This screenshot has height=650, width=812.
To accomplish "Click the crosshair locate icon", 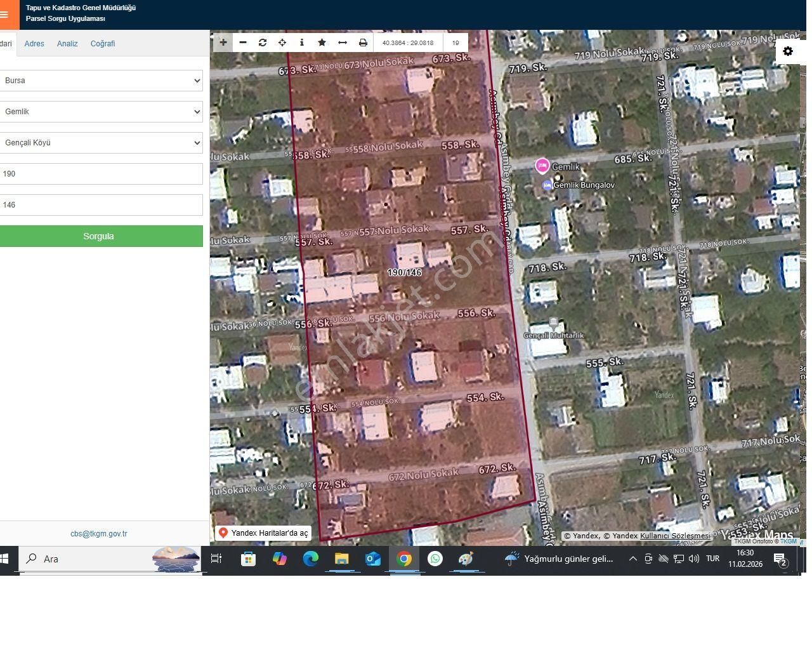I will click(282, 43).
